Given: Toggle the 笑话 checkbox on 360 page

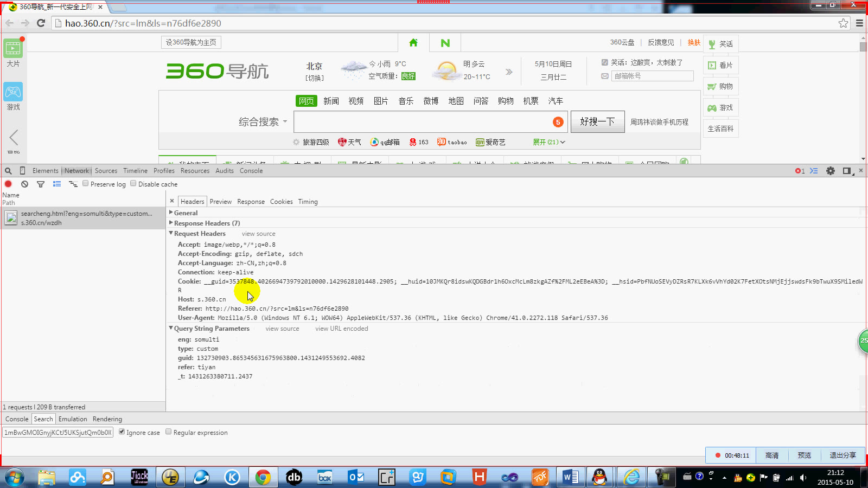Looking at the screenshot, I should [605, 62].
